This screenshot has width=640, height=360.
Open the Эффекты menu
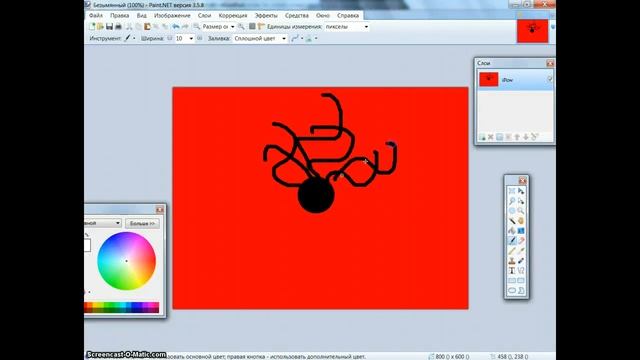pyautogui.click(x=266, y=15)
